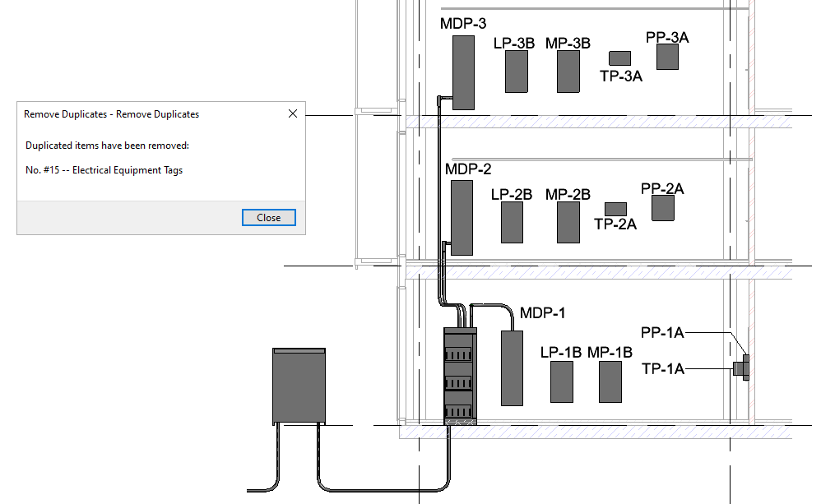Select the MDP-3 panel tag
The image size is (821, 504).
click(463, 24)
